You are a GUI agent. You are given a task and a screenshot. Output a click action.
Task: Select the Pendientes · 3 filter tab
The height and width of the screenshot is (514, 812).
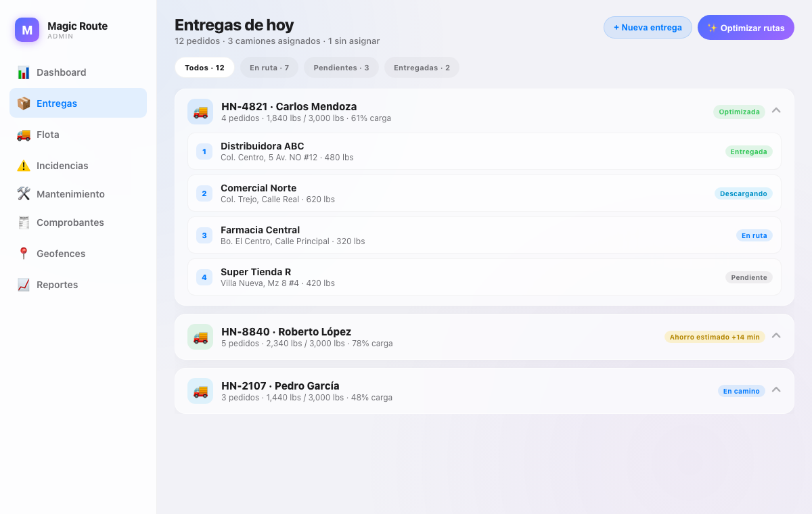click(x=342, y=68)
